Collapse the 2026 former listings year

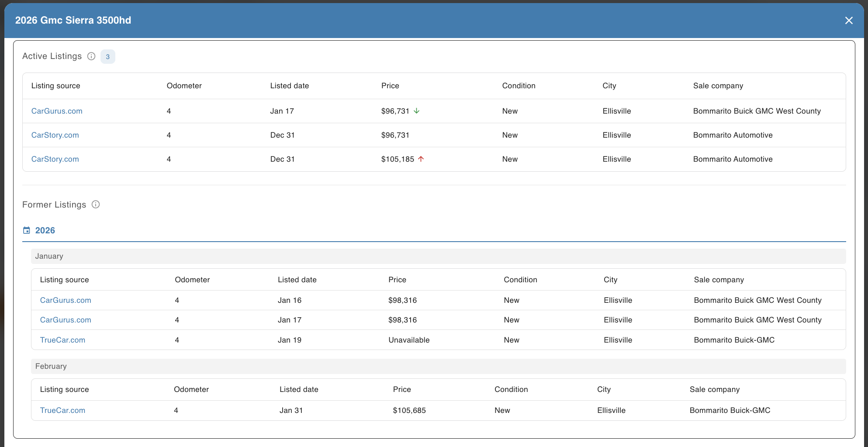(45, 230)
